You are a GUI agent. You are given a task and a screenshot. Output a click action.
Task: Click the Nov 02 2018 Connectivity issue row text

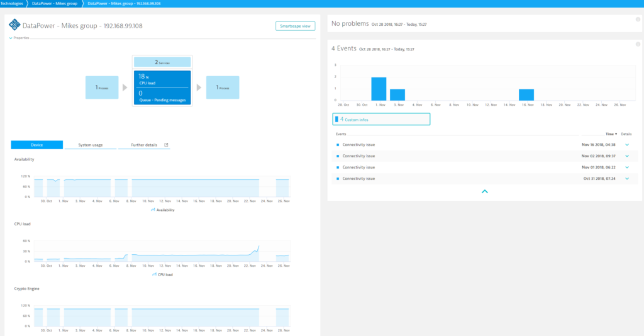tap(358, 156)
